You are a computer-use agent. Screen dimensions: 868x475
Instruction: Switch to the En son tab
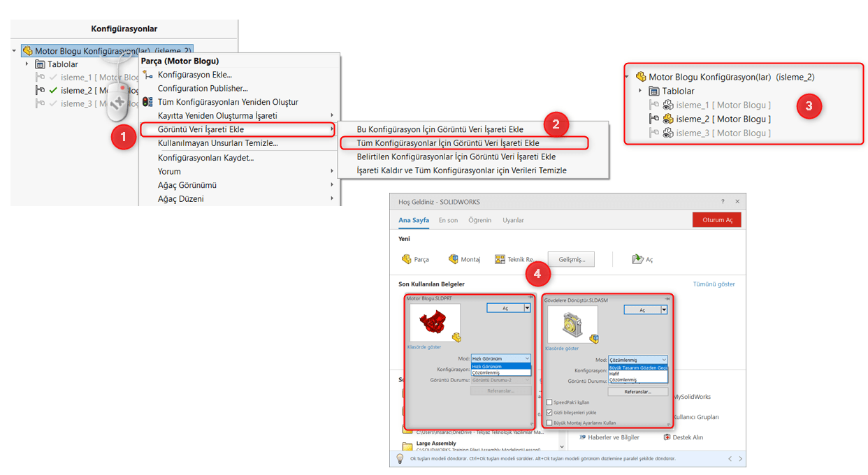pos(448,220)
